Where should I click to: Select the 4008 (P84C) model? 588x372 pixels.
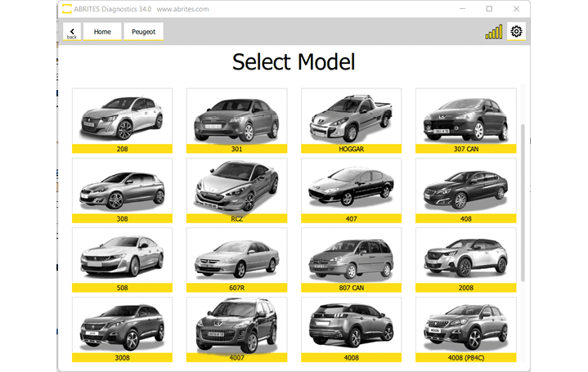click(x=465, y=328)
